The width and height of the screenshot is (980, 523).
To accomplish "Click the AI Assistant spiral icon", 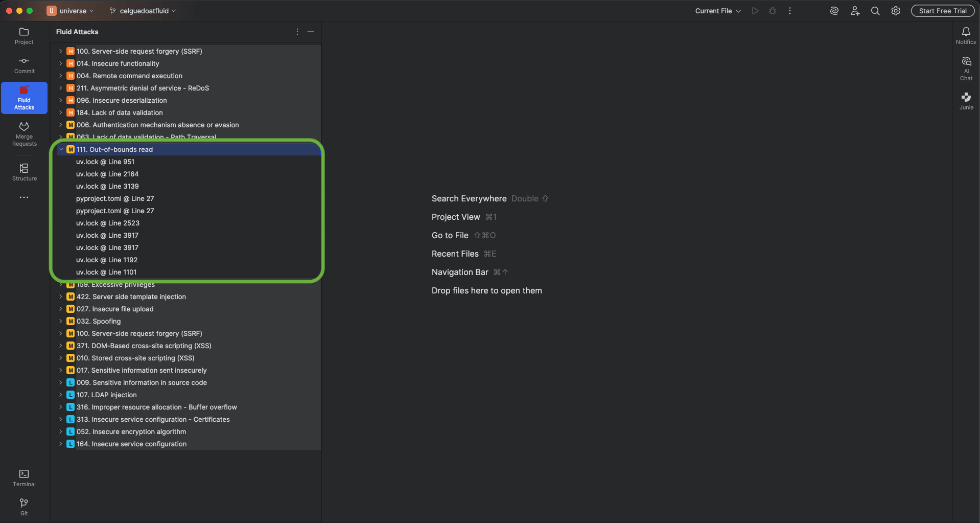I will tap(834, 11).
